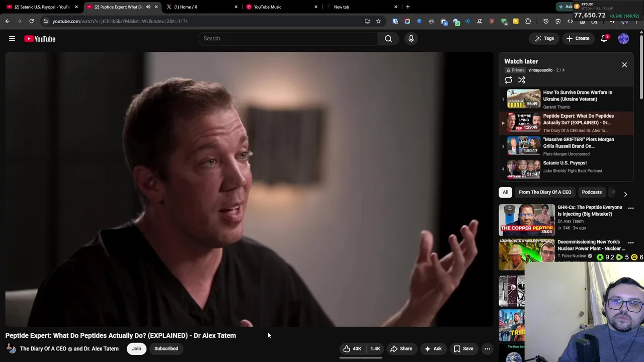
Task: Open The Diary Of A CEO channel link
Action: 43,349
